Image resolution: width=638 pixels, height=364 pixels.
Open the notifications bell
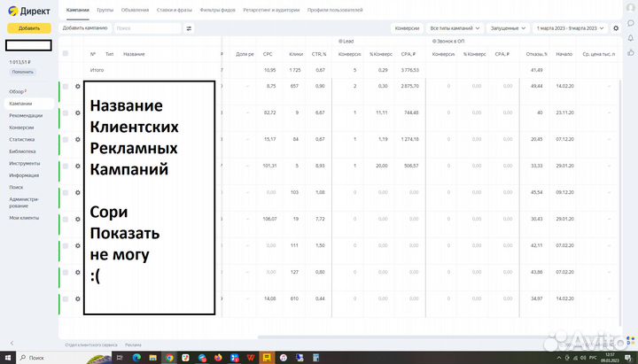tap(631, 38)
